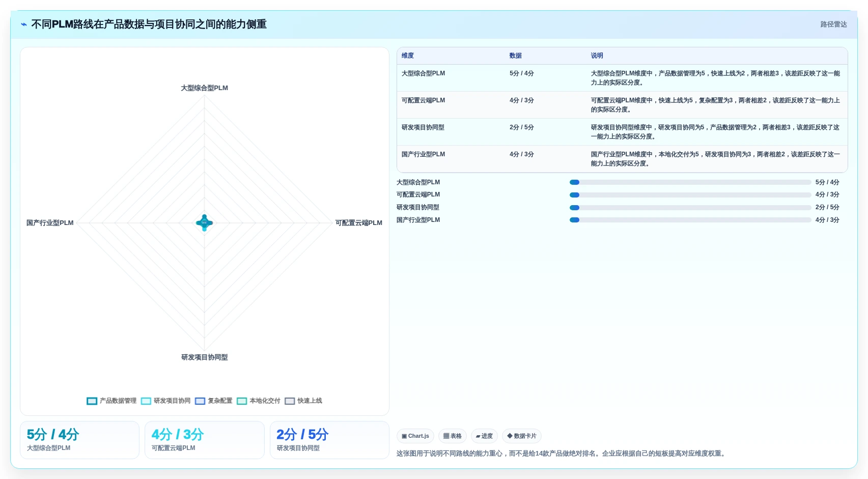Click progress bar for 大型综合型PLM
The image size is (868, 479).
click(x=690, y=182)
